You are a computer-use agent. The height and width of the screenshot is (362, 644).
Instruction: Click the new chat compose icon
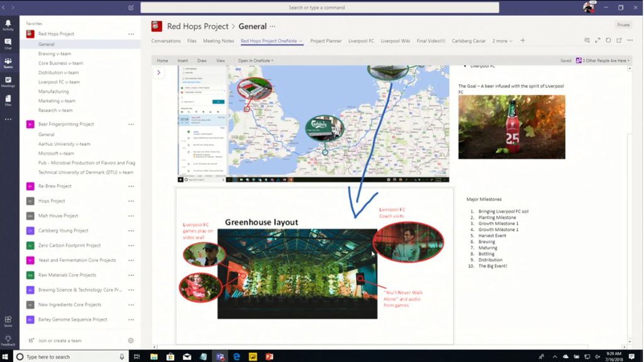click(131, 8)
